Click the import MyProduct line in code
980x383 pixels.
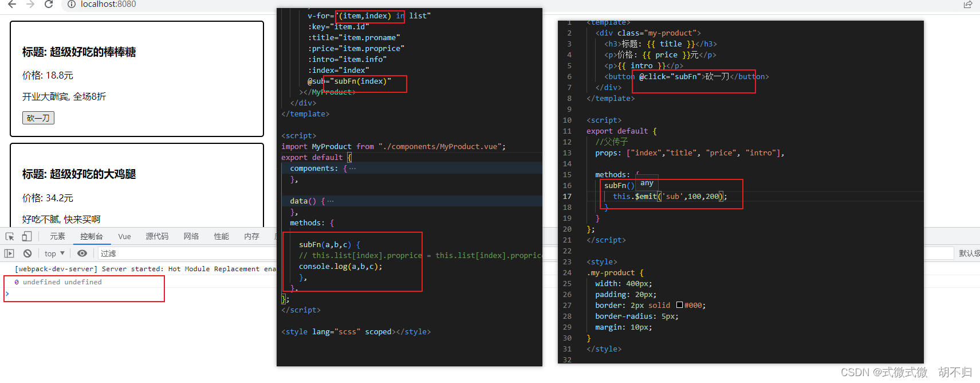pos(393,147)
